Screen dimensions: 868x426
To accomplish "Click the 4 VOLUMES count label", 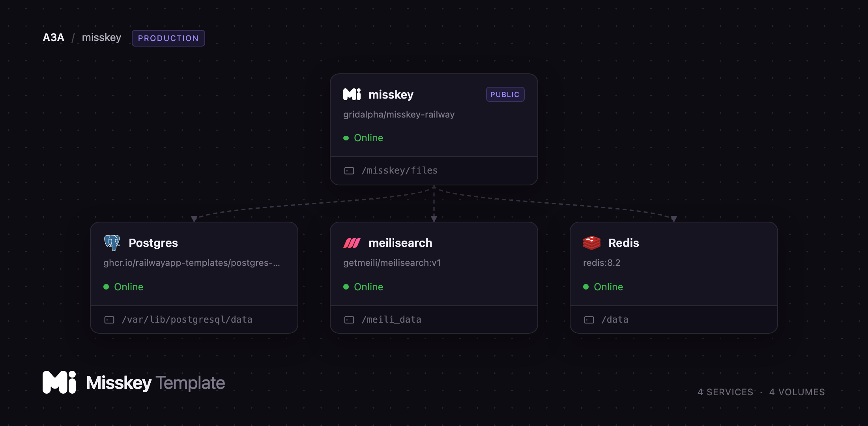I will pyautogui.click(x=797, y=392).
